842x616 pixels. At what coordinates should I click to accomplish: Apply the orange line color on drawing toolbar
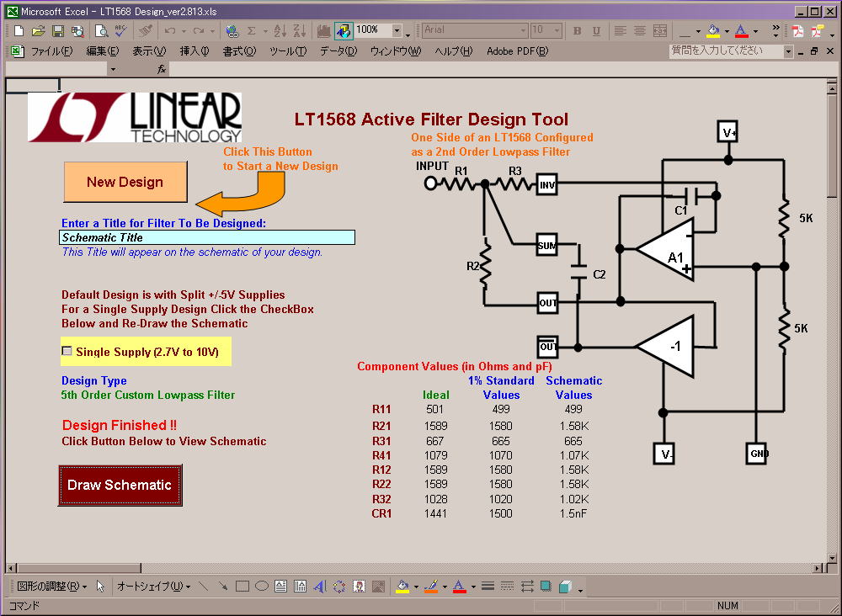coord(430,587)
